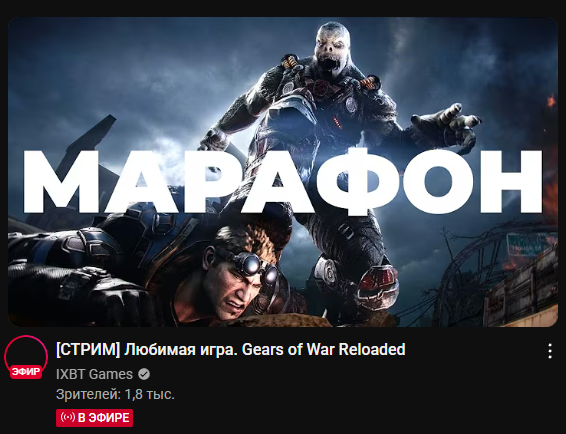
Task: Click the green street sign in thumbnail
Action: (530, 245)
